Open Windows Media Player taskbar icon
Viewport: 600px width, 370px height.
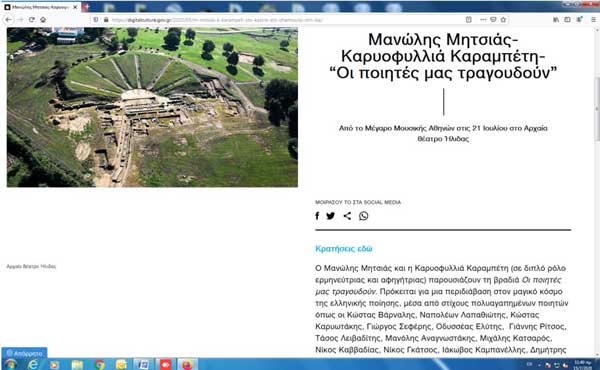coord(54,365)
